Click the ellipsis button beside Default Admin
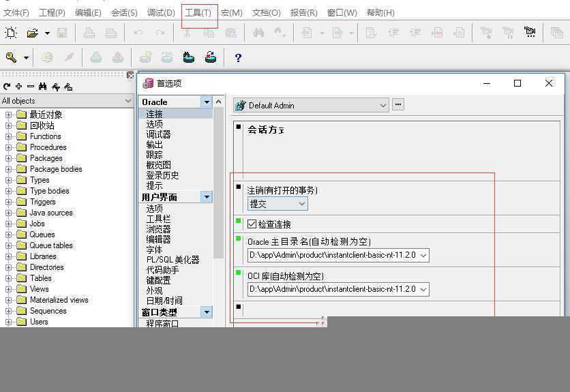This screenshot has width=570, height=392. click(398, 105)
